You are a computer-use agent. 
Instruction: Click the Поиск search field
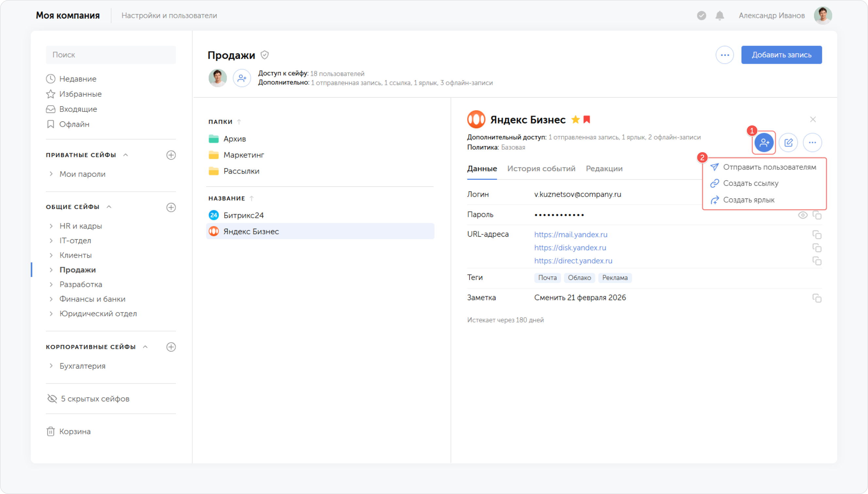[111, 55]
